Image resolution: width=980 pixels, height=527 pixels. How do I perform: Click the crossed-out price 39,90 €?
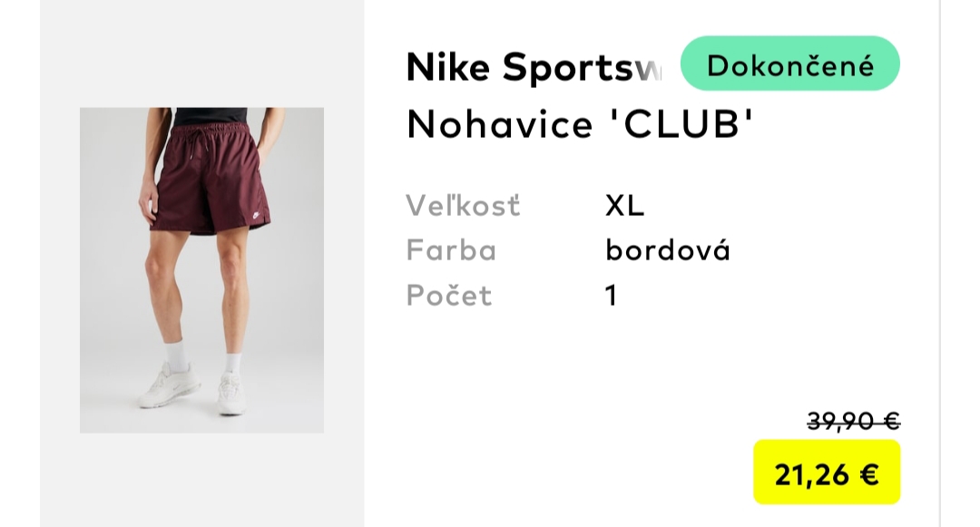click(853, 422)
